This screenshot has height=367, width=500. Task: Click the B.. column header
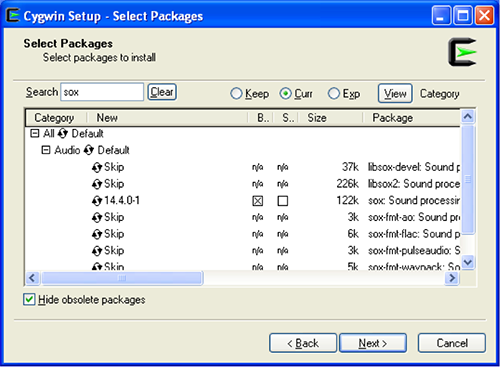[x=261, y=118]
